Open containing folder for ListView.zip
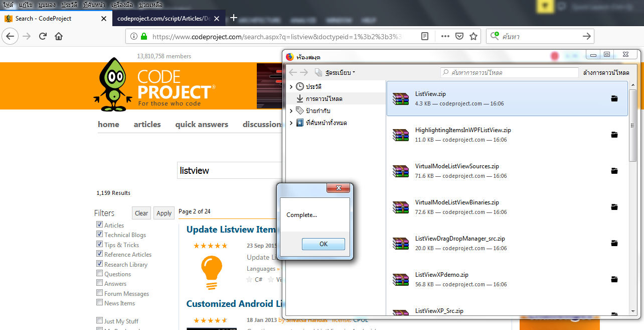The width and height of the screenshot is (644, 330). point(614,98)
